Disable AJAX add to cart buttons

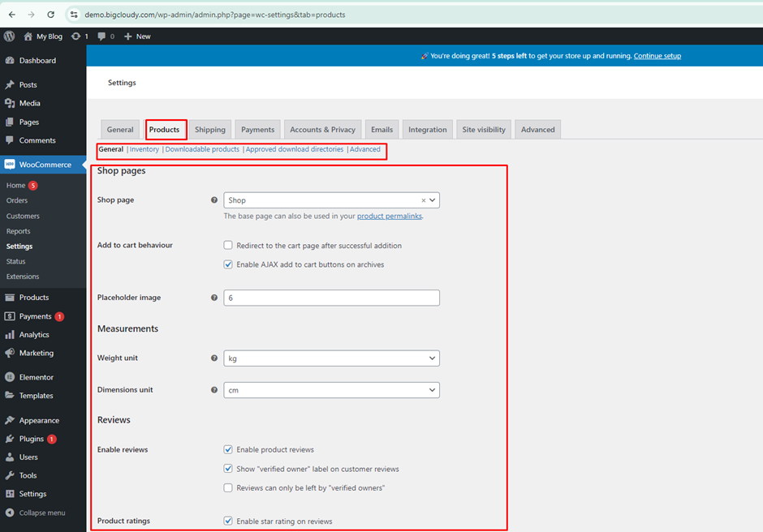[228, 264]
